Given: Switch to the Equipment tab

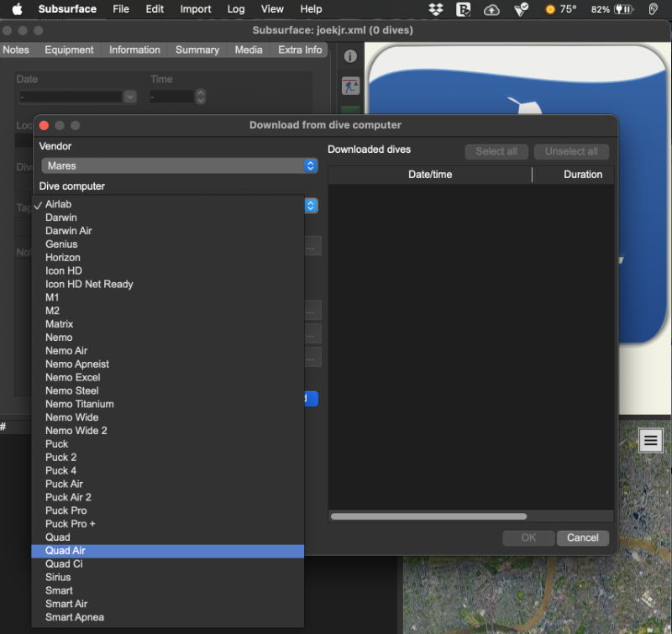Looking at the screenshot, I should [69, 50].
